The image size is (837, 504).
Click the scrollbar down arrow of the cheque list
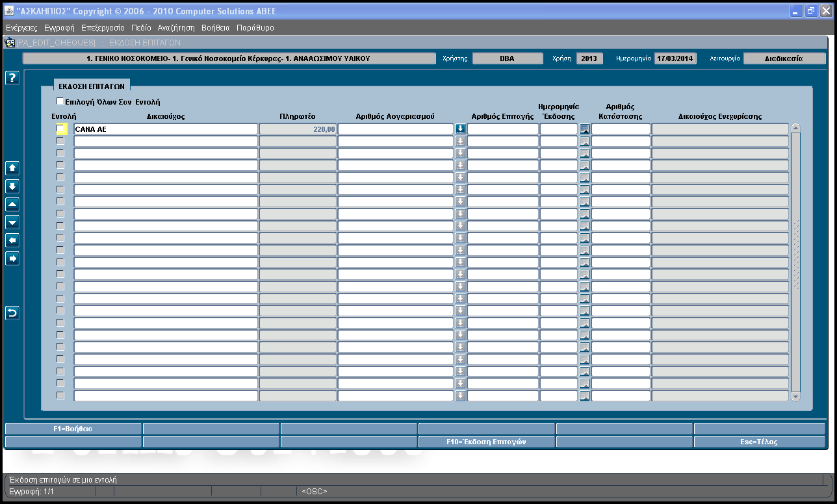pyautogui.click(x=796, y=396)
